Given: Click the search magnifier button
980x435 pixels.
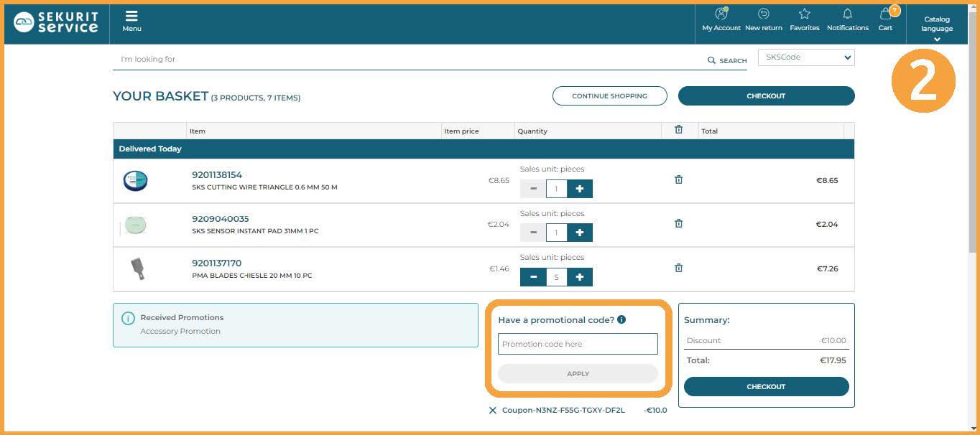Looking at the screenshot, I should (727, 60).
